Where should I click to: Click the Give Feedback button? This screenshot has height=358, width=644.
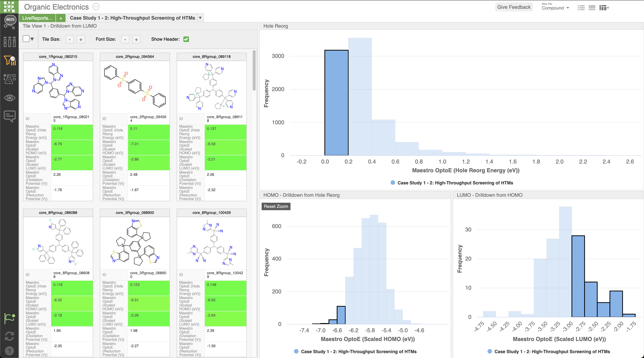(514, 7)
